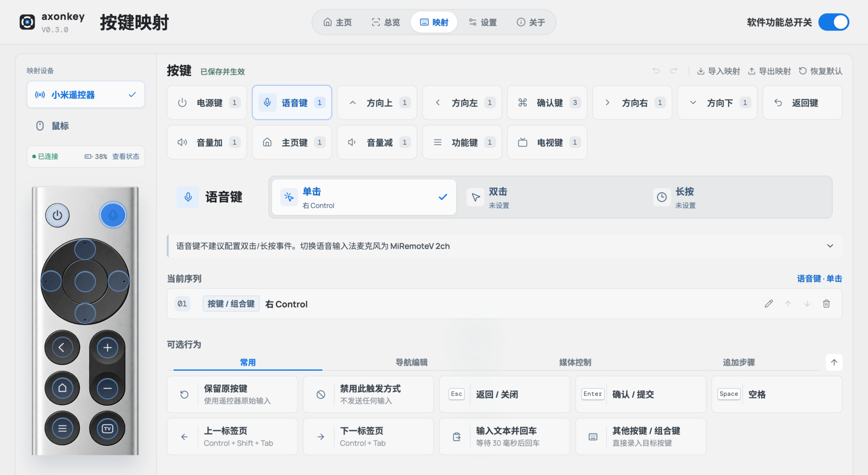Viewport: 868px width, 475px height.
Task: Open the 设置 tab
Action: pos(483,22)
